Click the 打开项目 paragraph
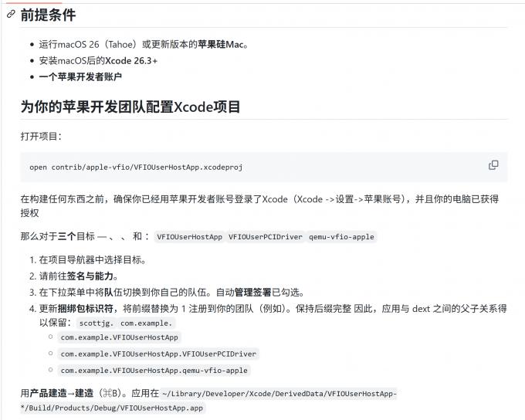This screenshot has width=525, height=420. click(x=41, y=137)
